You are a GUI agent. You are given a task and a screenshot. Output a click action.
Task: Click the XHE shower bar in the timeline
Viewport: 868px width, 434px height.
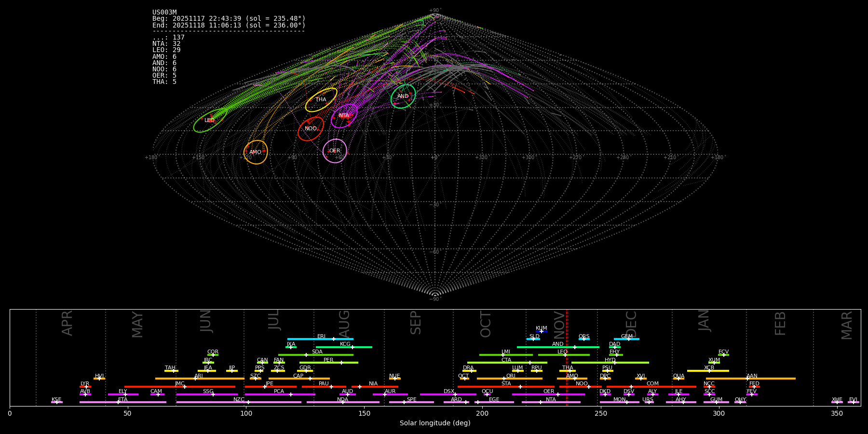[x=837, y=402]
